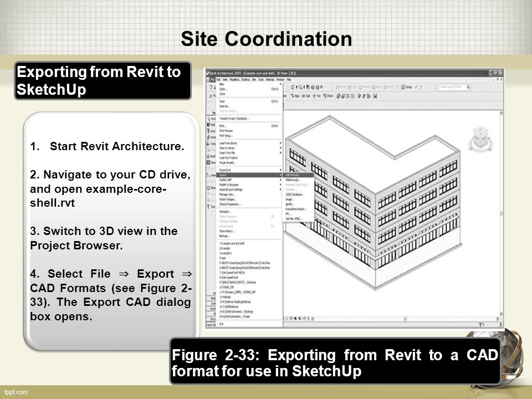Expand the Export submenu arrow
532x399 pixels.
[280, 175]
